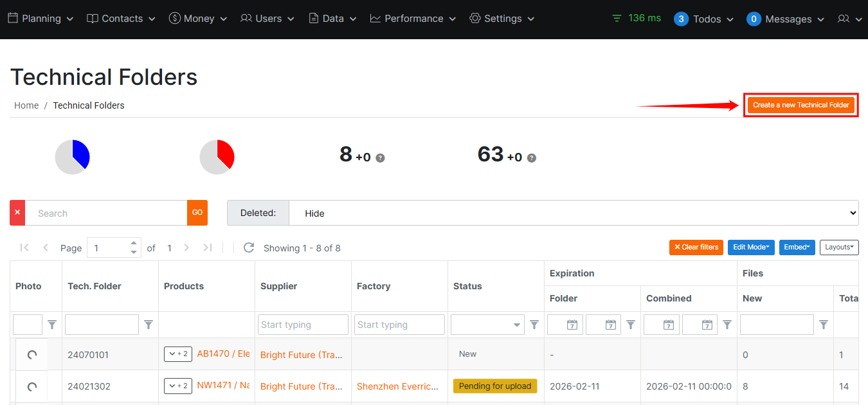Click Create a new Technical Folder
Screen dimensions: 868x405
pos(800,105)
